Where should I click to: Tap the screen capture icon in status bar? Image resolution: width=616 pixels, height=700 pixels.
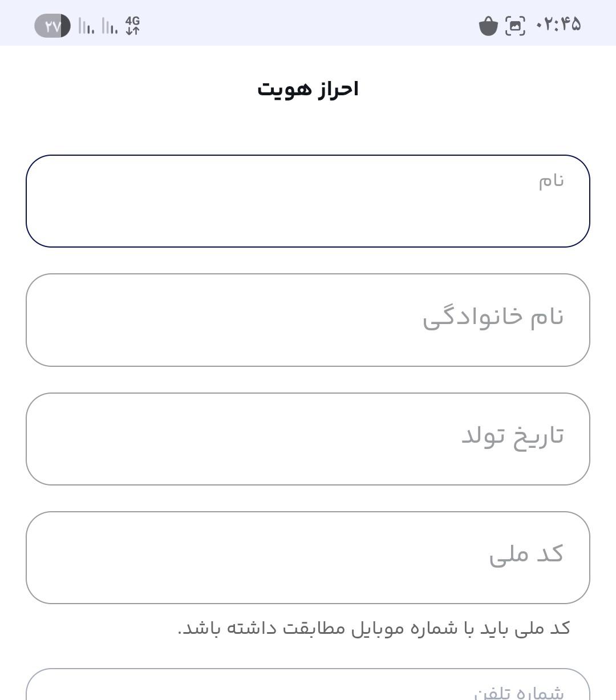[x=515, y=26]
